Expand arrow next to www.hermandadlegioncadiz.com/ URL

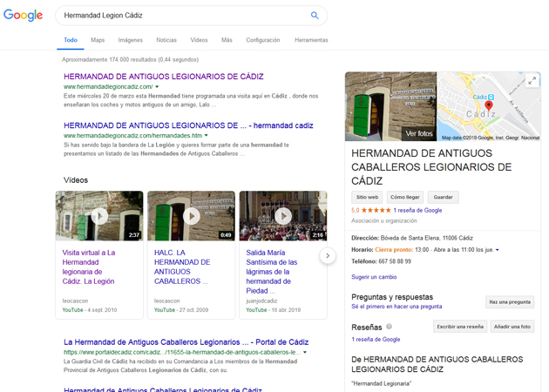click(x=157, y=86)
